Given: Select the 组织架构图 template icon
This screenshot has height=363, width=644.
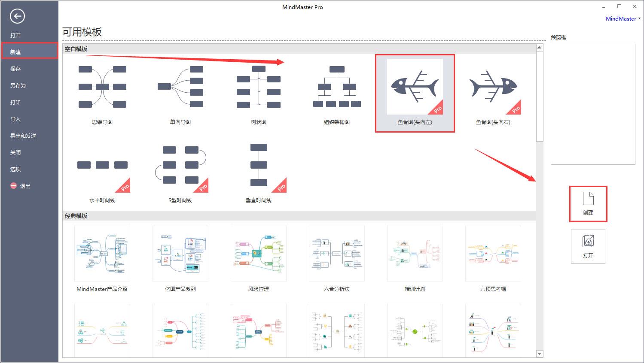Looking at the screenshot, I should tap(337, 87).
